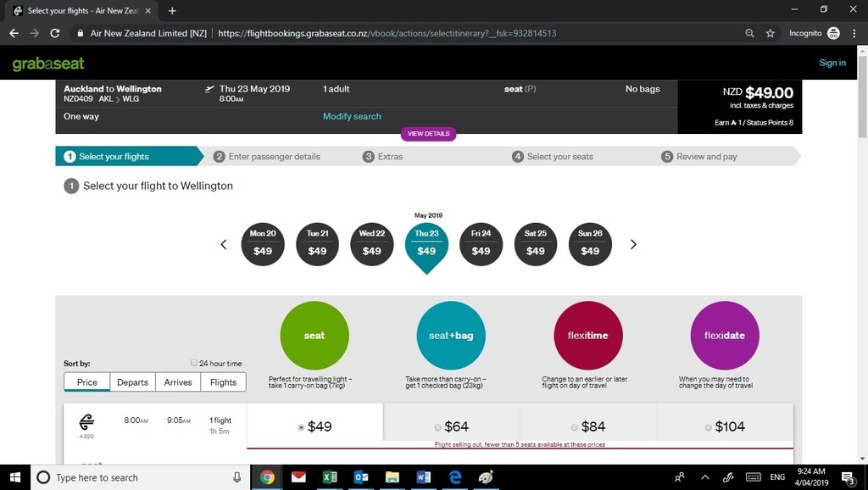Select the $104 flexidate radio button
The width and height of the screenshot is (868, 490).
click(708, 427)
